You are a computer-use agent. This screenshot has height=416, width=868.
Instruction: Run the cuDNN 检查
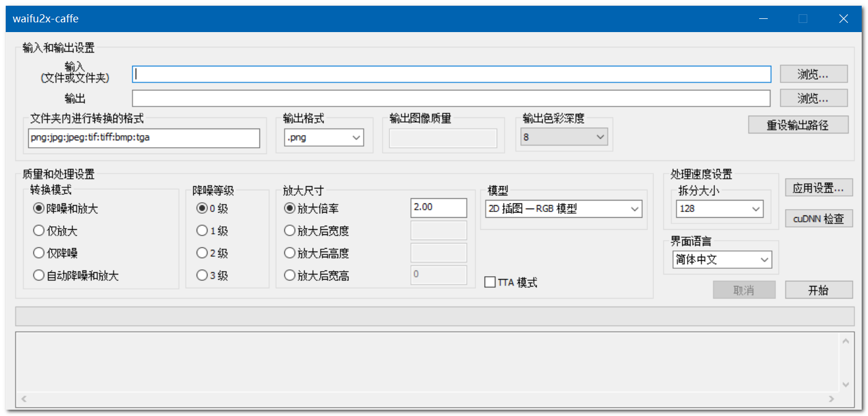pos(819,218)
